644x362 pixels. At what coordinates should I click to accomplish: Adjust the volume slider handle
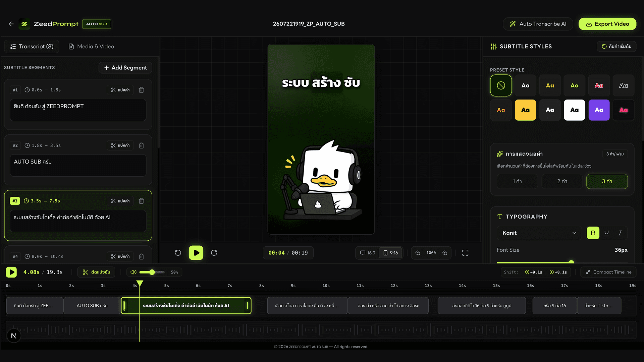click(x=152, y=272)
